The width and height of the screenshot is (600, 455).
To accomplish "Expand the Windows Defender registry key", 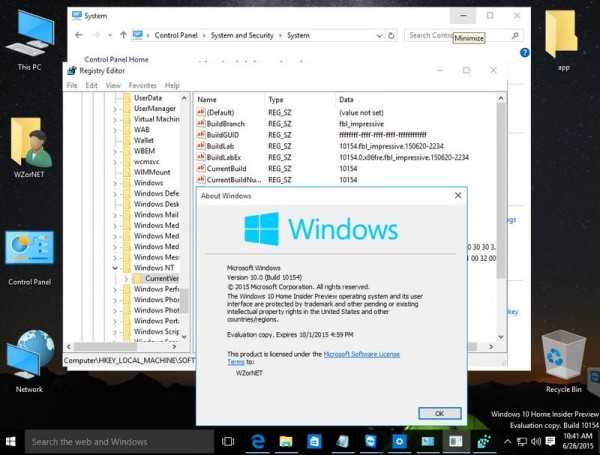I will click(115, 194).
